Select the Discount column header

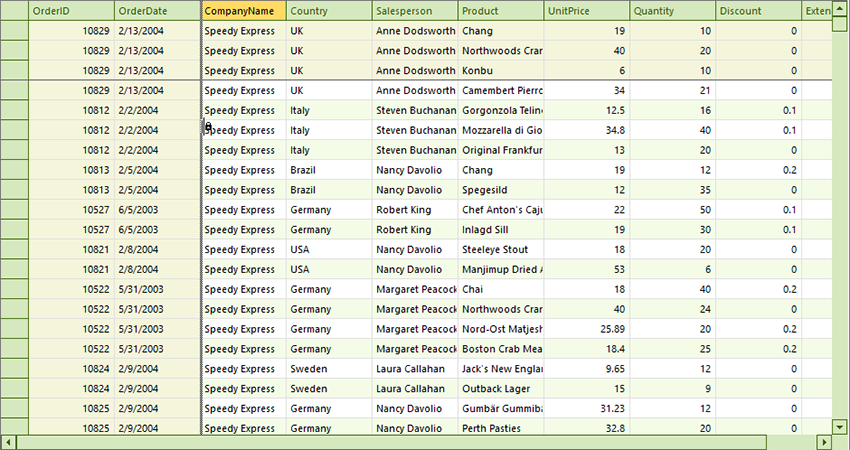[x=759, y=11]
